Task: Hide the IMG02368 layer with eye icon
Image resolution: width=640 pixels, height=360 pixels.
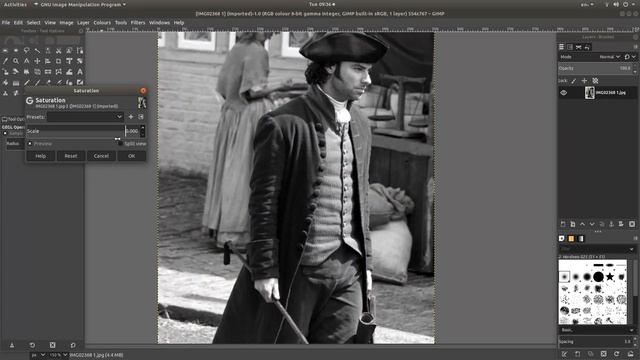Action: click(564, 93)
